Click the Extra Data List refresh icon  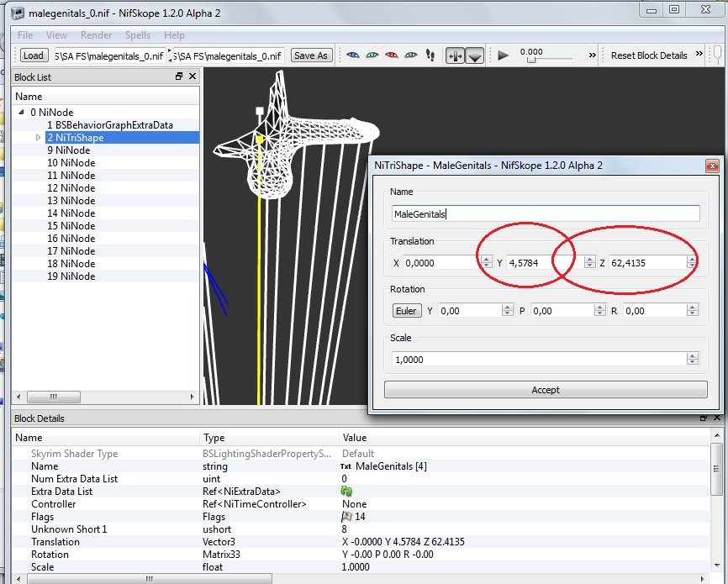pos(346,492)
